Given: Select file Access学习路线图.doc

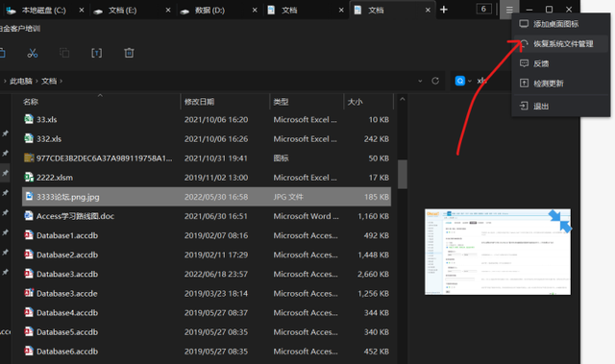Looking at the screenshot, I should (207, 216).
